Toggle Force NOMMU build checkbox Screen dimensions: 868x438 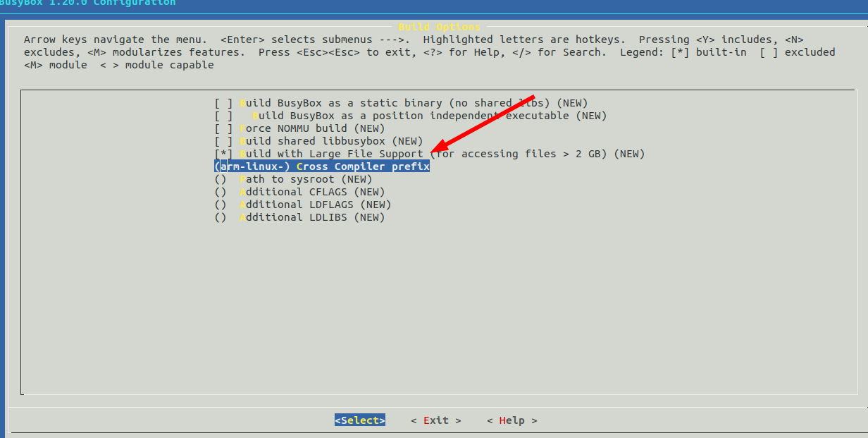(x=223, y=128)
